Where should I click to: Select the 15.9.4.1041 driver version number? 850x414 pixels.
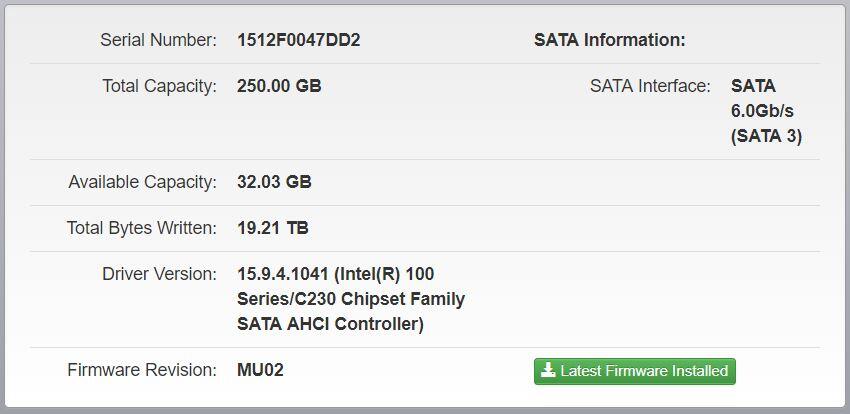coord(282,274)
